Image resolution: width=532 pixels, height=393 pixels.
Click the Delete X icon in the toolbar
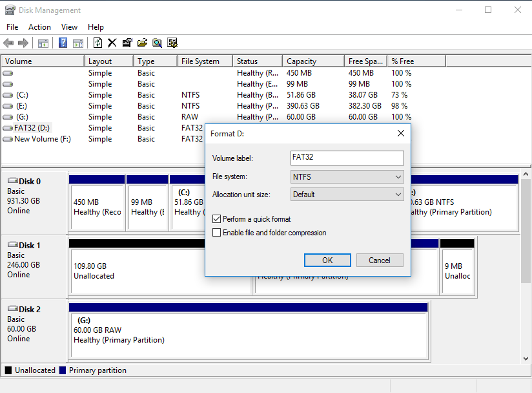coord(112,43)
